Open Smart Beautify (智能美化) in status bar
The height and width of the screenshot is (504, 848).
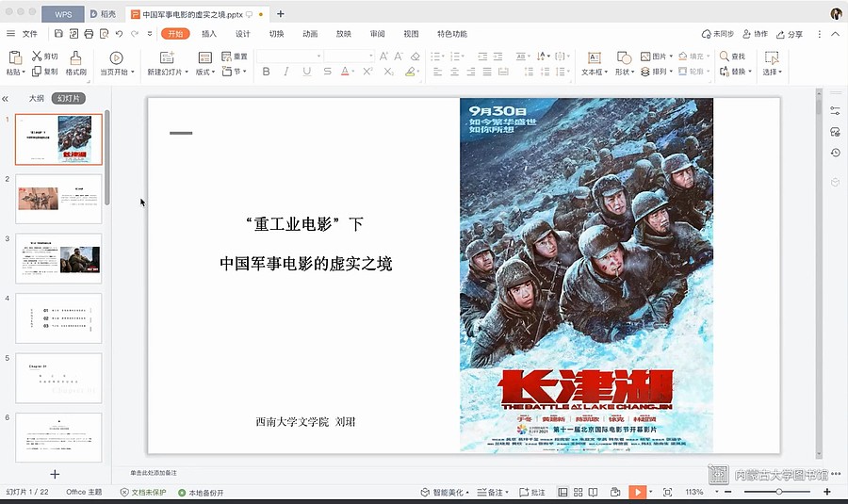pyautogui.click(x=445, y=492)
